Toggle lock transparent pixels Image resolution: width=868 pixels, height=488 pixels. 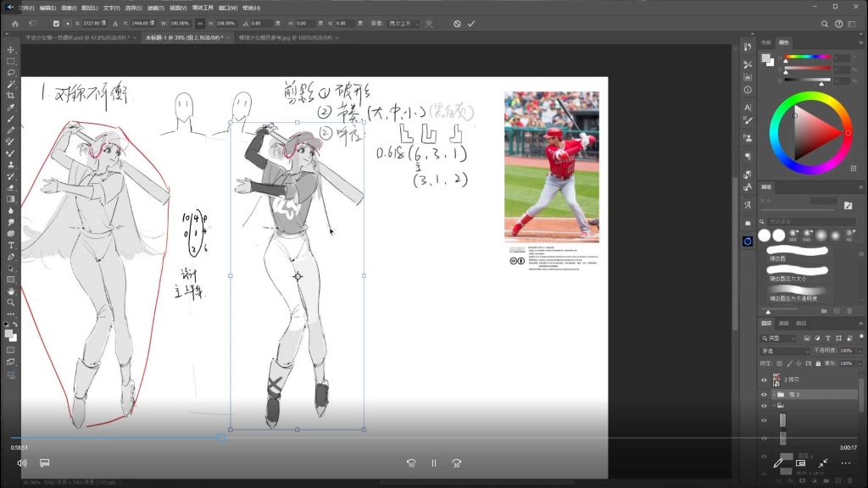780,363
